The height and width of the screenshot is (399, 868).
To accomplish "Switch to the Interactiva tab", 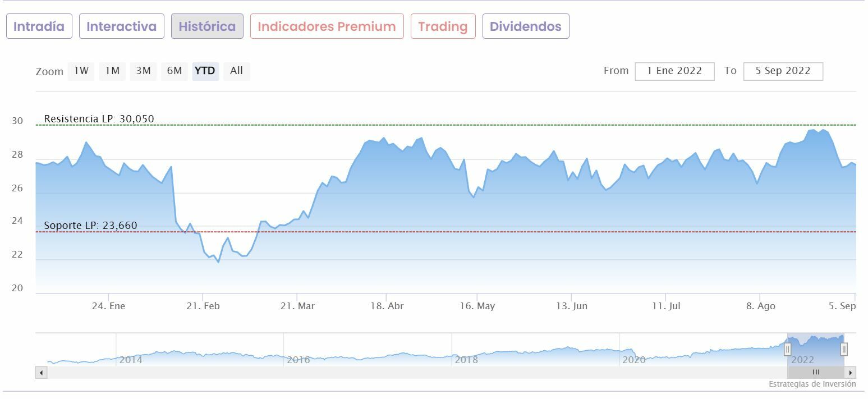I will [122, 26].
